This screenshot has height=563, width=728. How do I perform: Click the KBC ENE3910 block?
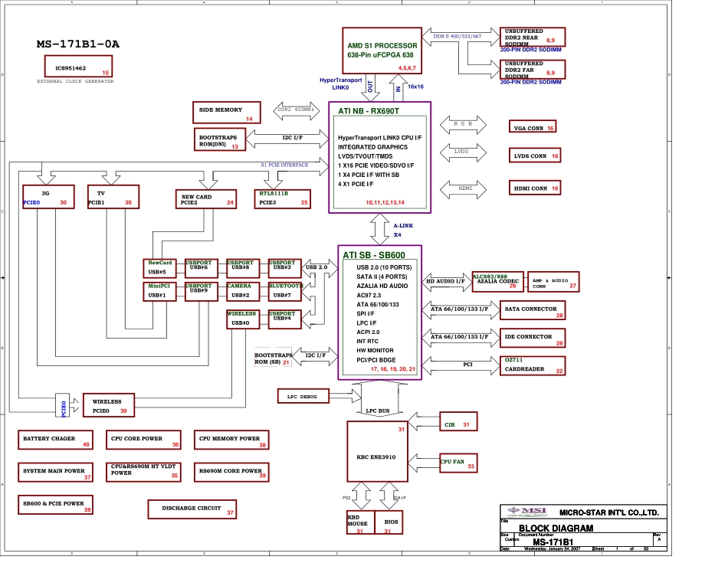377,456
